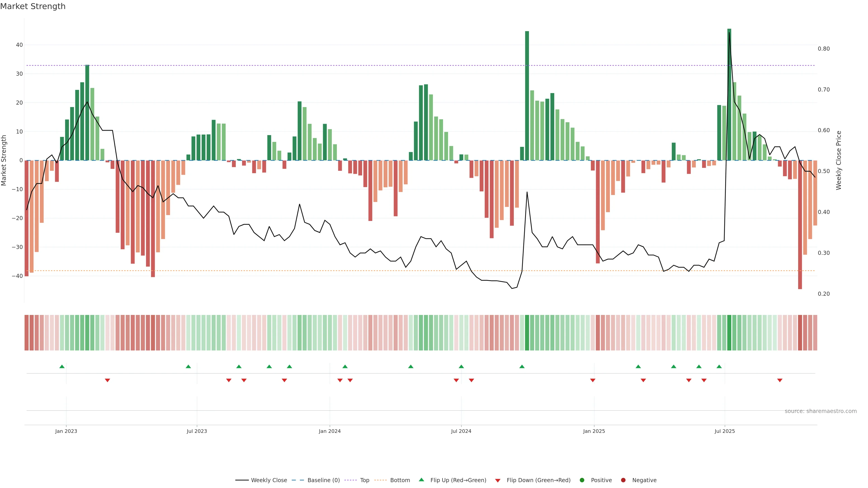Click the Bottom orange dotted legend marker

point(380,480)
